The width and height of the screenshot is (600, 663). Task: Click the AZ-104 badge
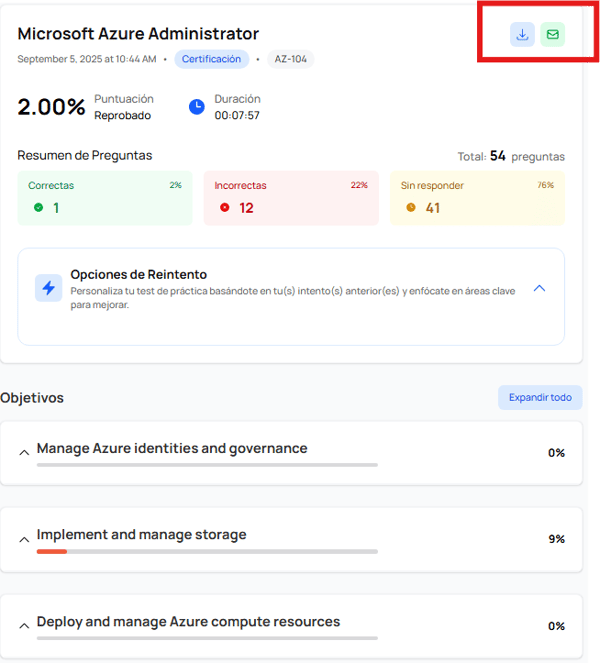tap(290, 59)
